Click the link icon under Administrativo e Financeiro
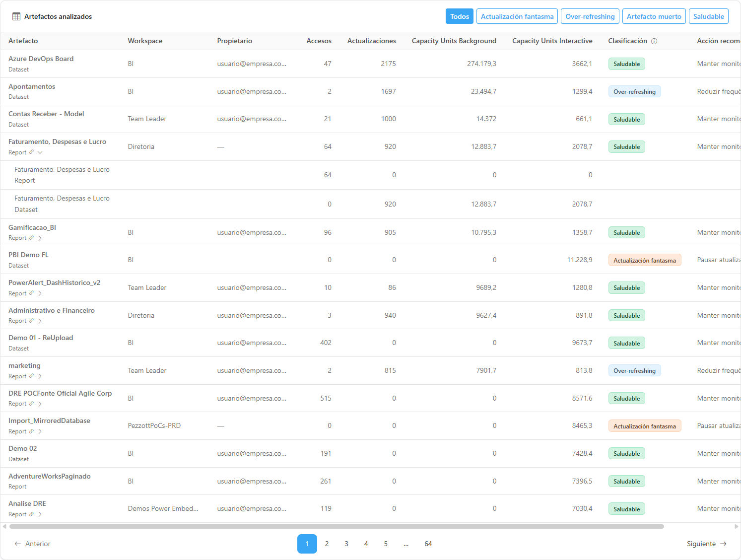The image size is (741, 560). (x=31, y=321)
